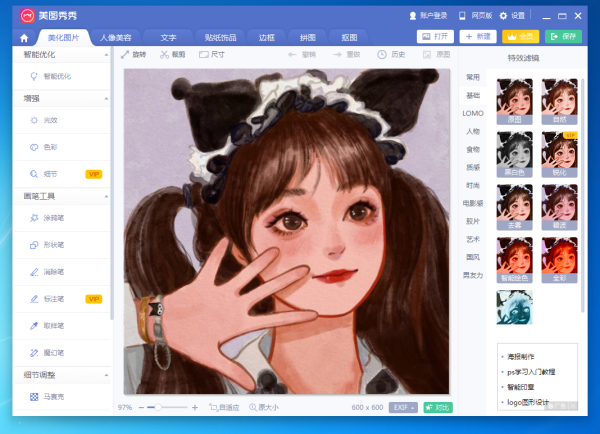Open the 网页版 web version
This screenshot has height=434, width=600.
coord(476,16)
